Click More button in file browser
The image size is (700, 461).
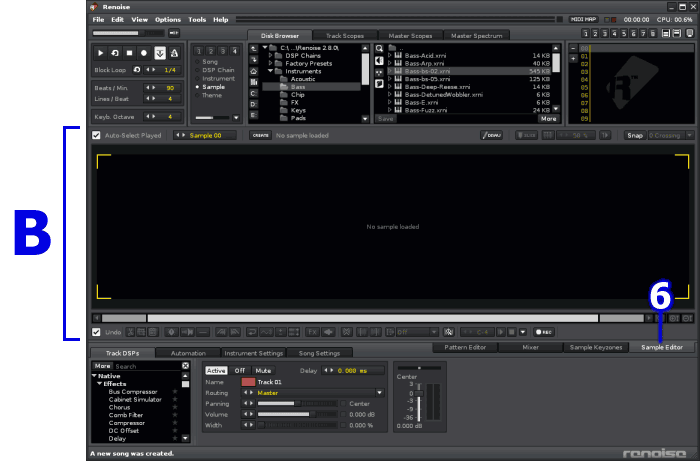(548, 119)
